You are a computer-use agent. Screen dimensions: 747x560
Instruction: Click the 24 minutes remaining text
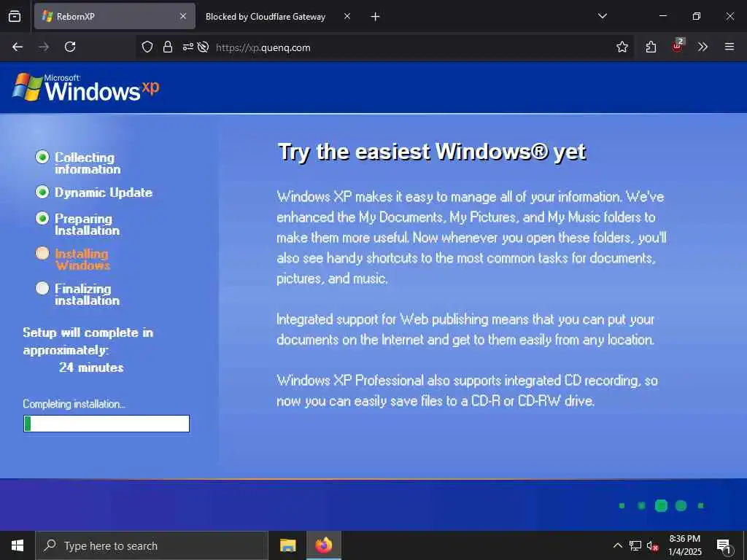click(91, 367)
